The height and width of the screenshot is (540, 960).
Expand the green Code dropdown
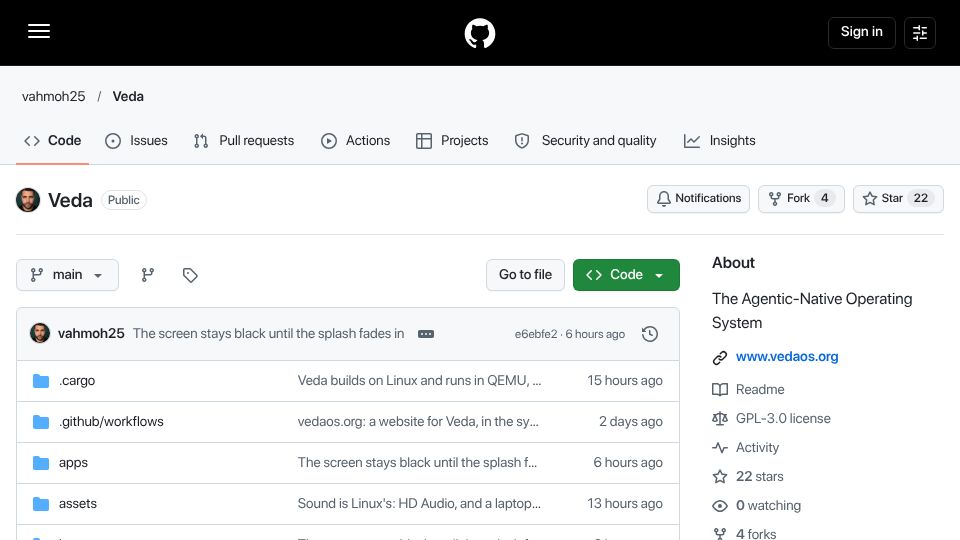626,275
